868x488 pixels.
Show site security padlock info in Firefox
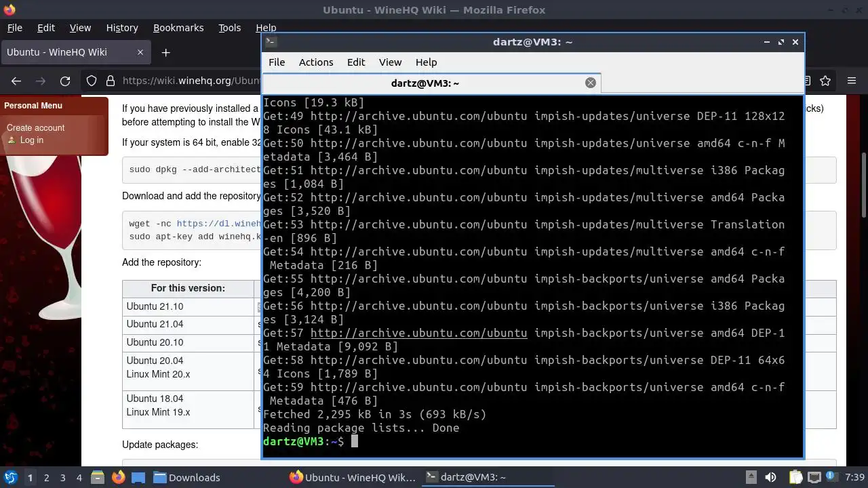coord(111,81)
